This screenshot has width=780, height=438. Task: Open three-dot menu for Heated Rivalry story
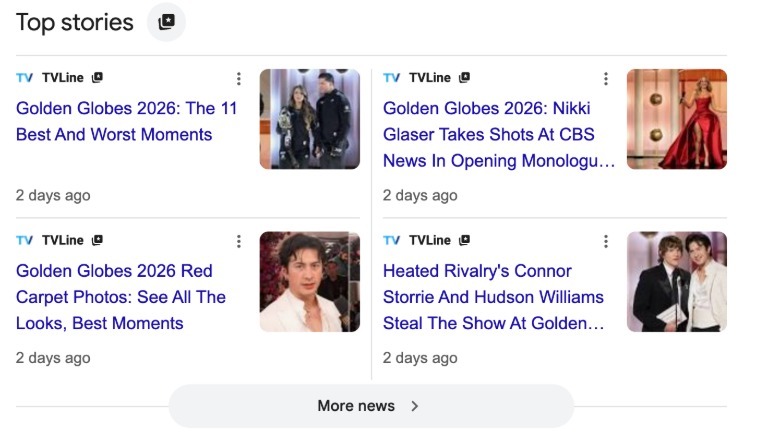click(605, 241)
